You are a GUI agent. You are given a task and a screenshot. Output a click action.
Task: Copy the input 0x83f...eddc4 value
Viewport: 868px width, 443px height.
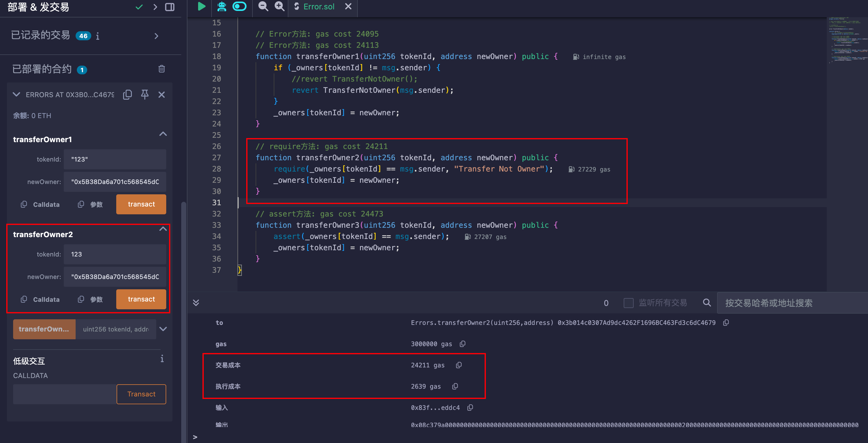(470, 408)
